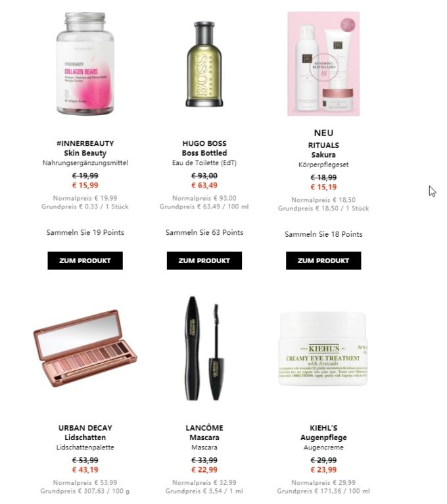Click the € 23,99 Kiehl's price
447x504 pixels.
tap(323, 470)
